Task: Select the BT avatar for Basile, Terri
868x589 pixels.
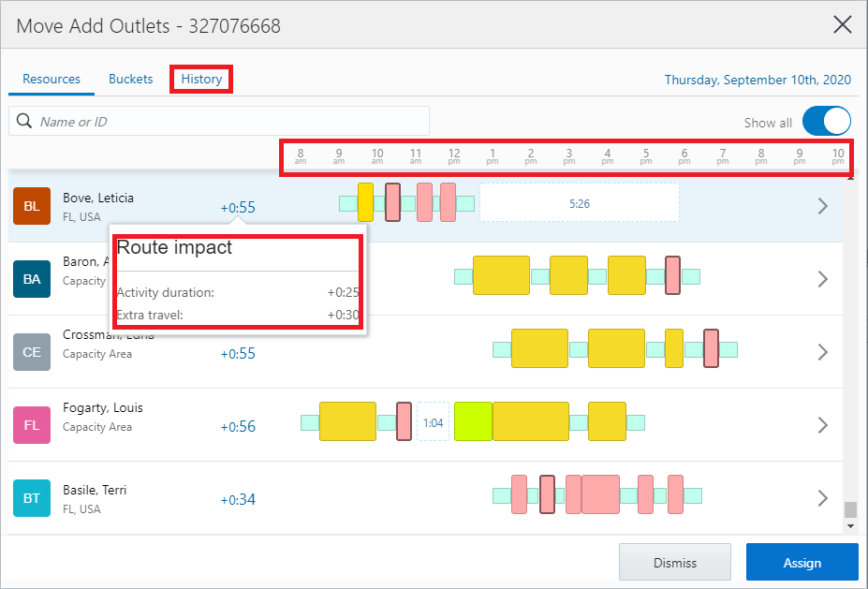Action: [33, 497]
